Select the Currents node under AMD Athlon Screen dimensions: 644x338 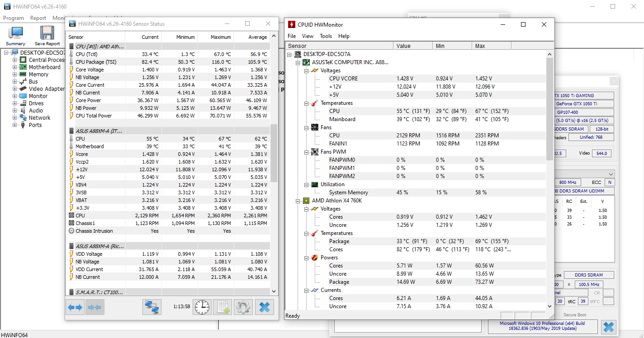(x=331, y=290)
